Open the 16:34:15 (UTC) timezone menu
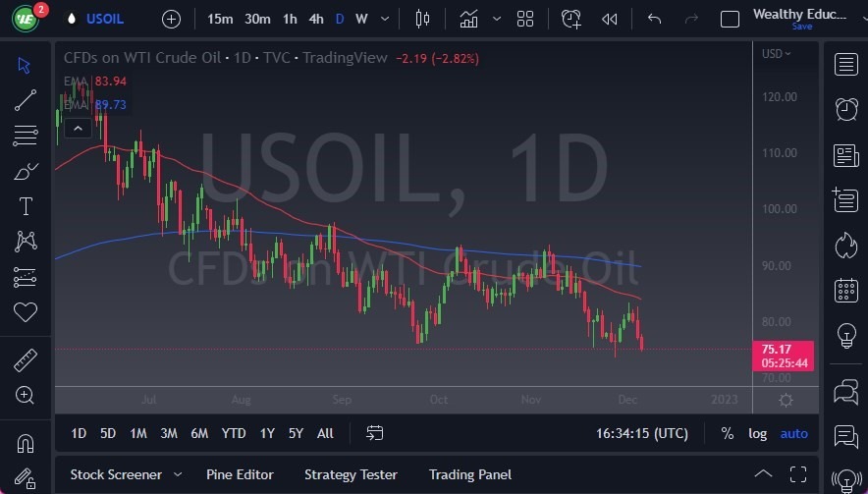Image resolution: width=868 pixels, height=494 pixels. tap(641, 434)
